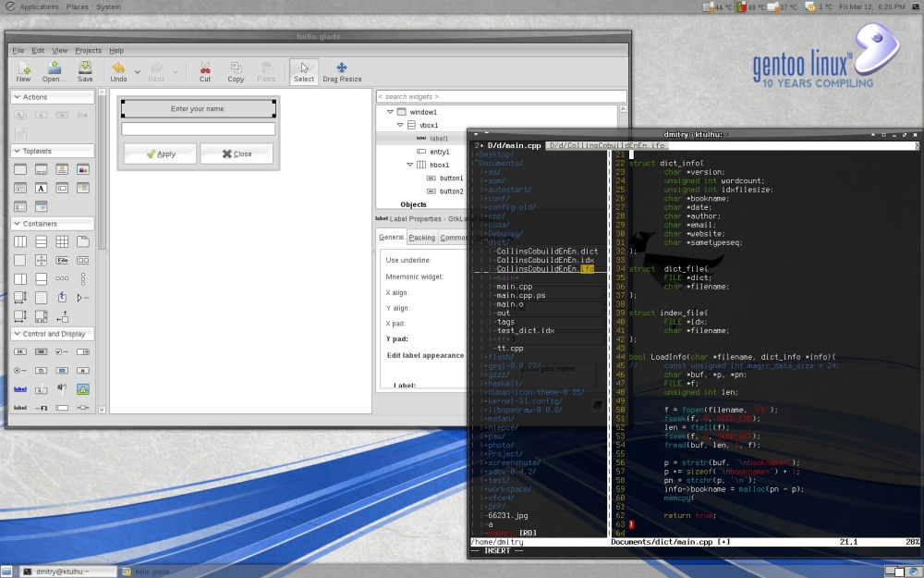Click the text entry in design preview
924x578 pixels.
click(198, 129)
